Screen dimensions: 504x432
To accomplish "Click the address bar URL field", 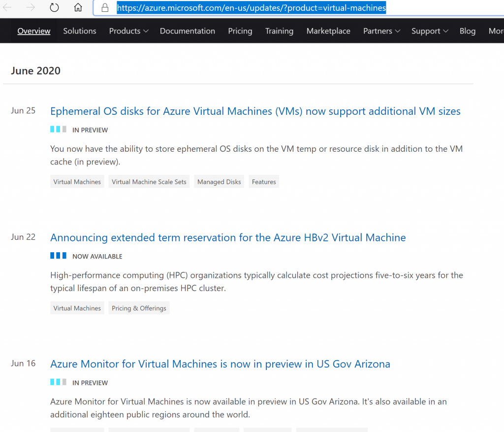I will click(295, 8).
